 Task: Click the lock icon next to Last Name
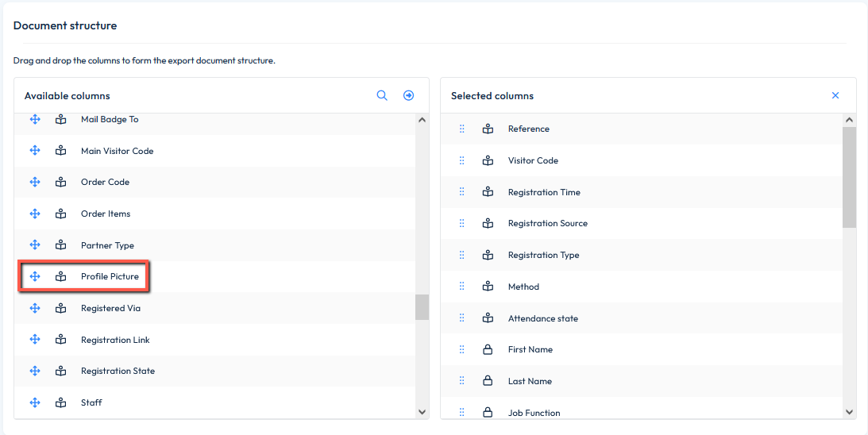[x=488, y=381]
